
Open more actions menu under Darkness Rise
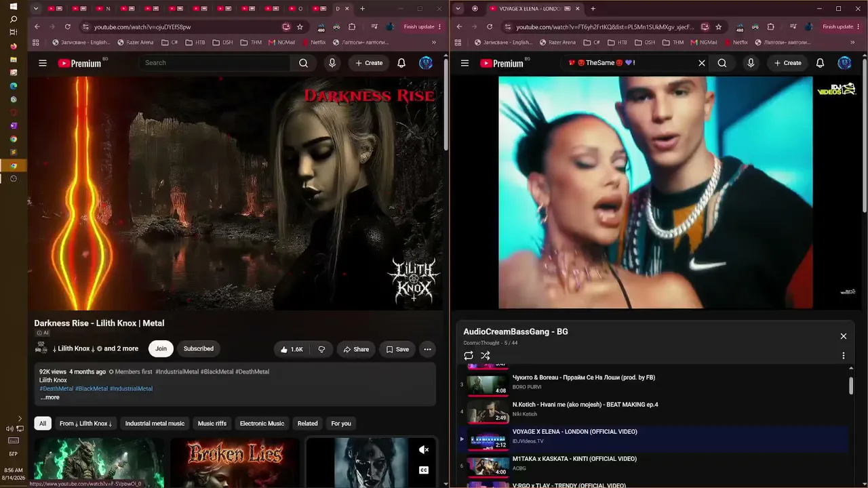coord(427,349)
